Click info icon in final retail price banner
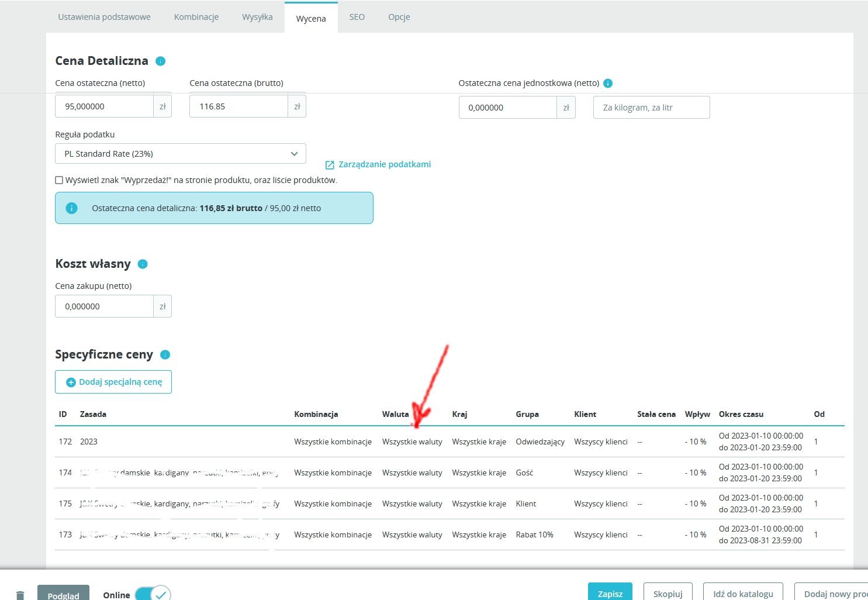This screenshot has height=600, width=868. pyautogui.click(x=71, y=208)
